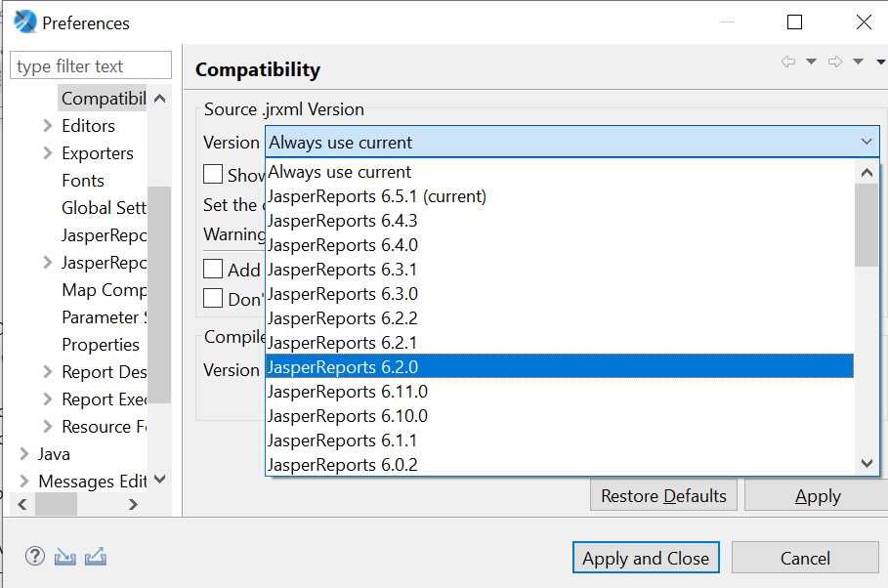Click the preference tree scroll-up arrow
Screen dimensions: 888x588
pyautogui.click(x=159, y=99)
